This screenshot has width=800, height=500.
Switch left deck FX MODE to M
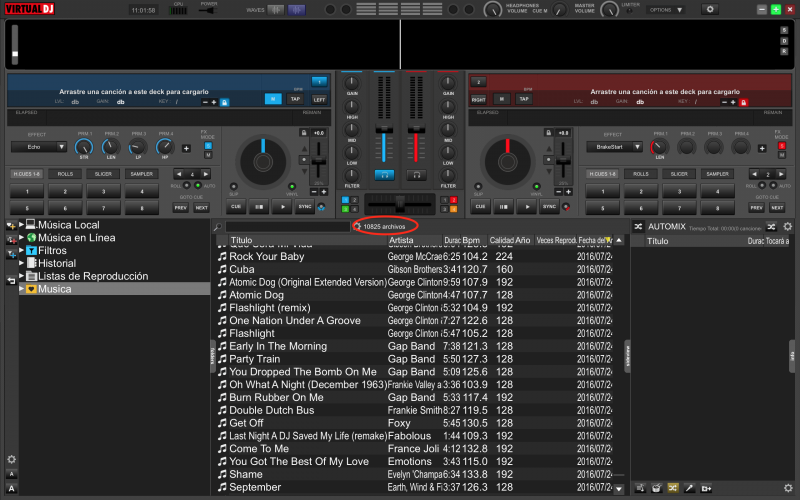pos(208,155)
